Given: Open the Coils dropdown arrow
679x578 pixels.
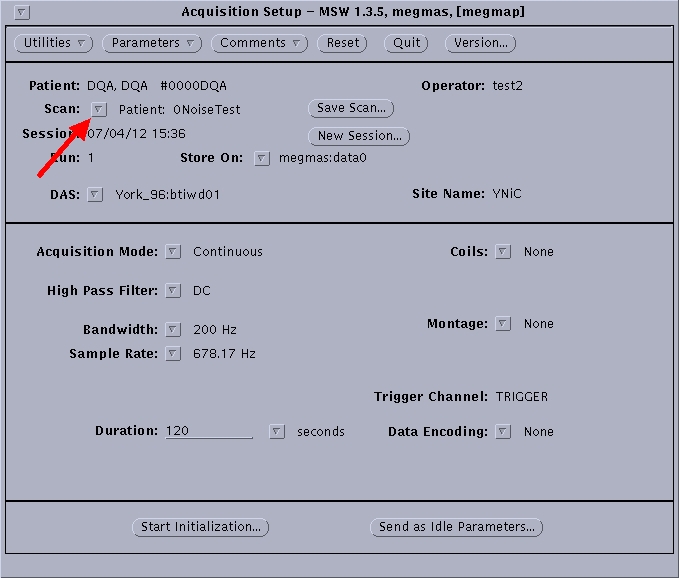Looking at the screenshot, I should [503, 252].
